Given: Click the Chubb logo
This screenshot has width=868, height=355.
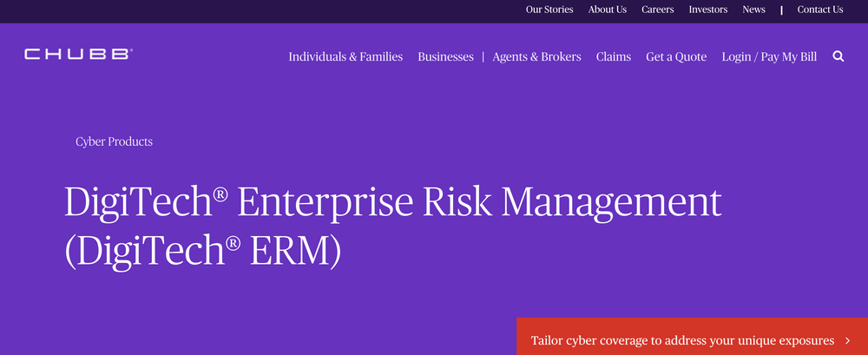Looking at the screenshot, I should coord(79,55).
